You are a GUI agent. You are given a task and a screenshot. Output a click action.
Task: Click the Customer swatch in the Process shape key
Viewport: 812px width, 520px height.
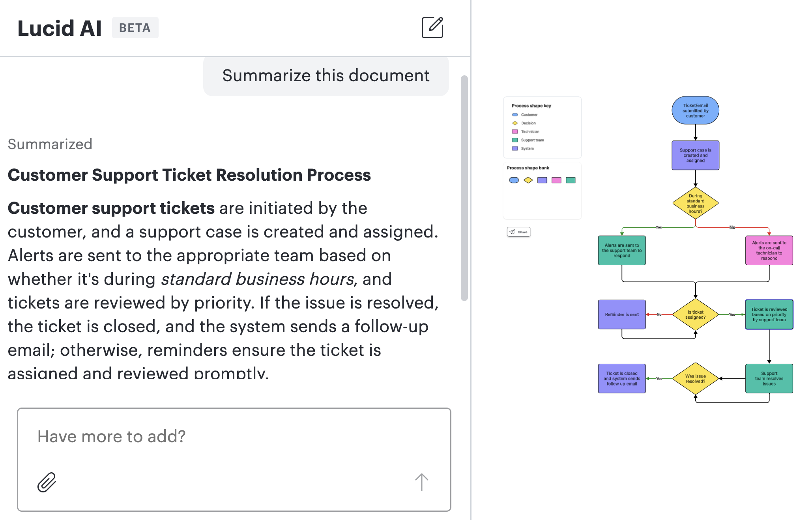[515, 114]
